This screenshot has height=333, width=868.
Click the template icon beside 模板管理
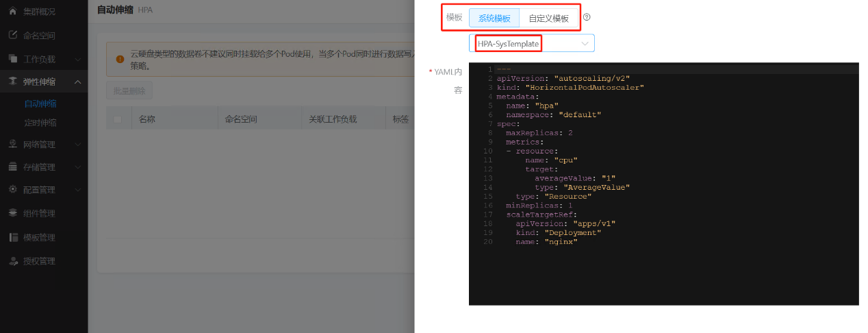click(13, 237)
